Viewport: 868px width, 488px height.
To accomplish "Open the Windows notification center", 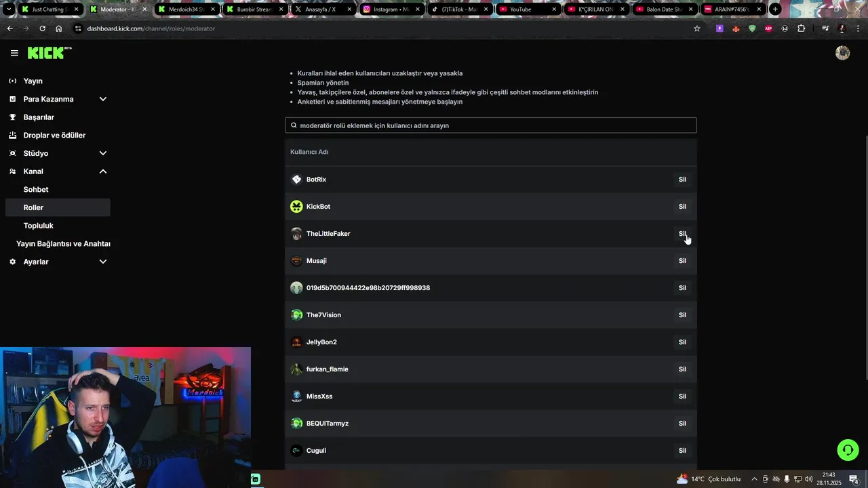I will (854, 479).
